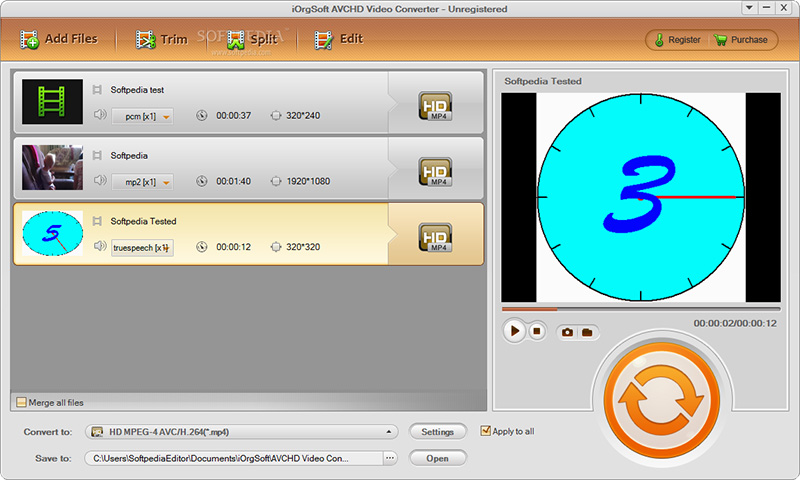Click the duration clock icon by 00:00:12
Viewport: 800px width, 480px height.
[x=202, y=247]
